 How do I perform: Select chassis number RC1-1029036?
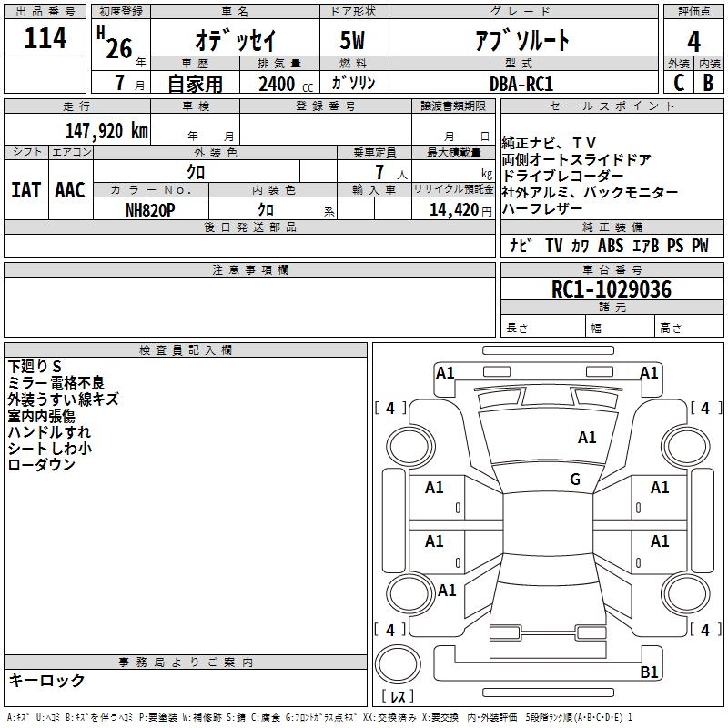612,289
